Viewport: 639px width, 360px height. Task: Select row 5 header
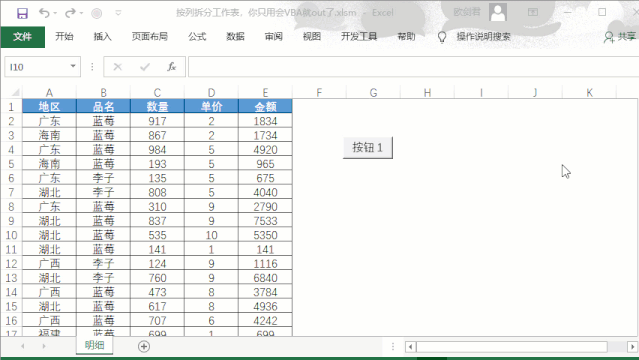(x=11, y=164)
